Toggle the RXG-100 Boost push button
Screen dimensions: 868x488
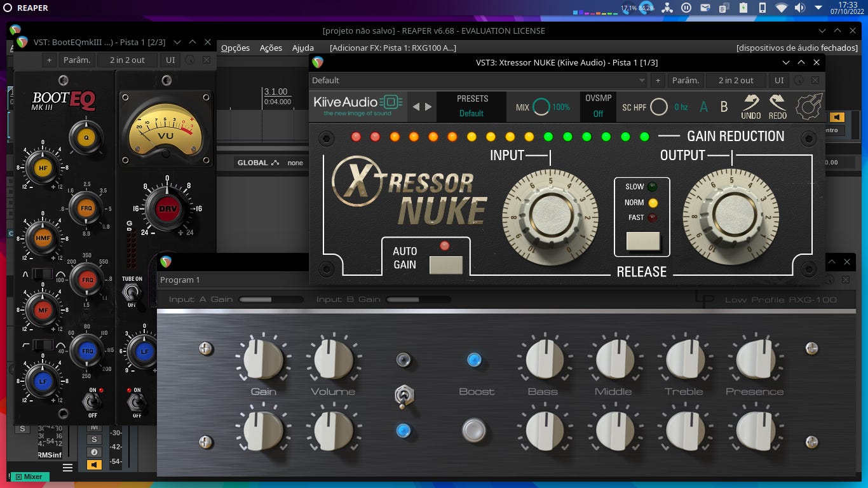pyautogui.click(x=474, y=430)
